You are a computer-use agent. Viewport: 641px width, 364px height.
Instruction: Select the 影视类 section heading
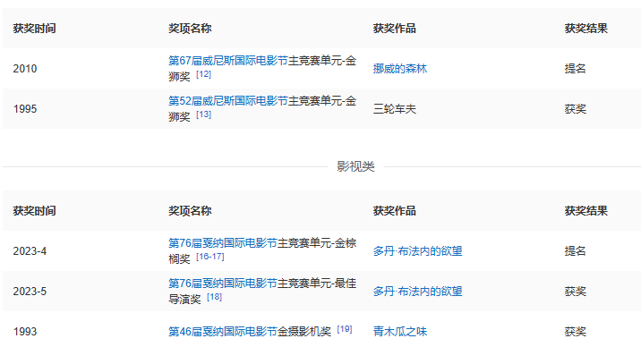point(355,166)
